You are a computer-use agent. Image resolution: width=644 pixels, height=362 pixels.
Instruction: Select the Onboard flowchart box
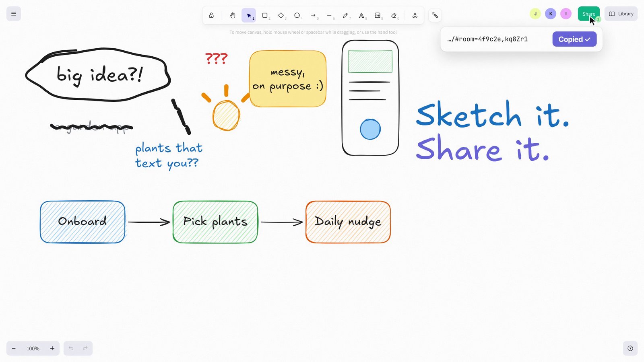[x=83, y=222]
